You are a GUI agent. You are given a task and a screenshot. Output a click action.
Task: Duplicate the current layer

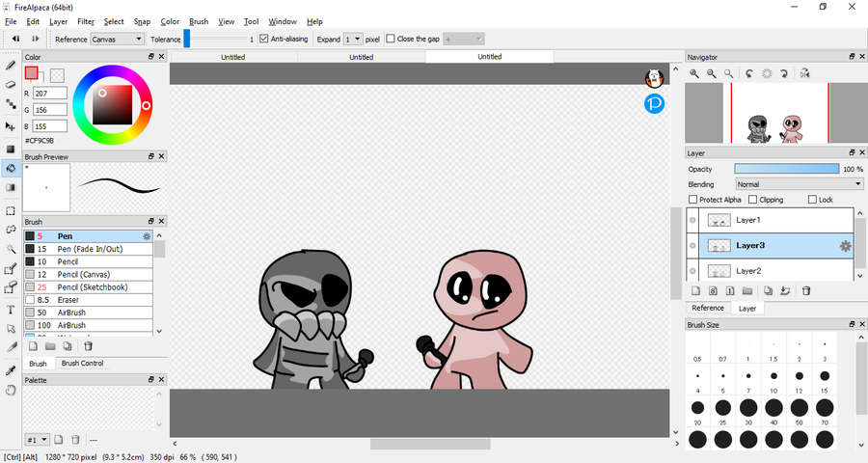click(769, 290)
